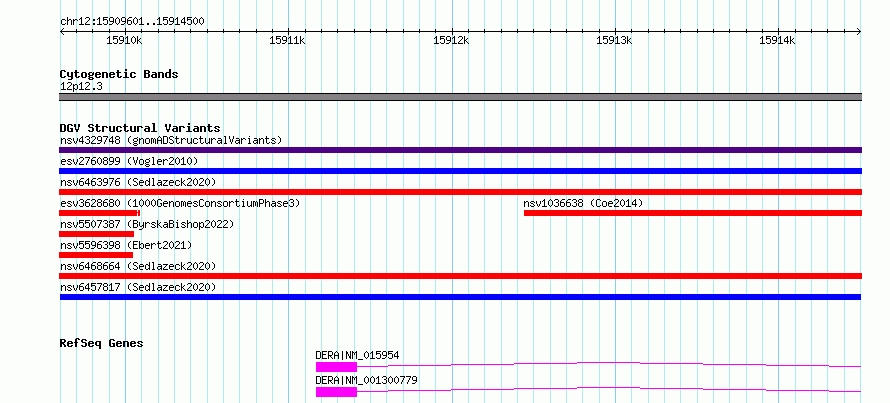This screenshot has width=890, height=403.
Task: Click label nsv1036638 (Coe2014)
Action: 583,203
